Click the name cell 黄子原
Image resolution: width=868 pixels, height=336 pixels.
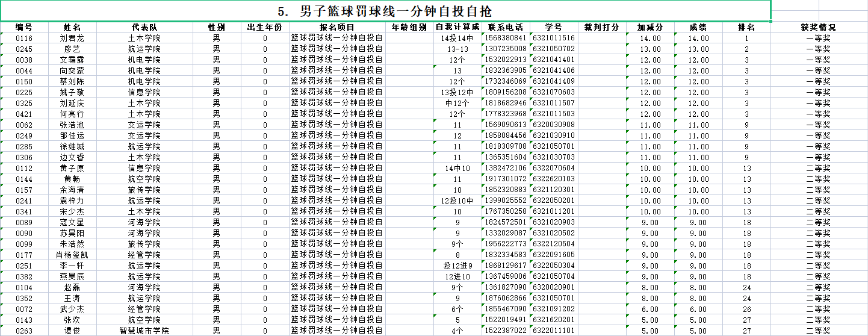[72, 168]
